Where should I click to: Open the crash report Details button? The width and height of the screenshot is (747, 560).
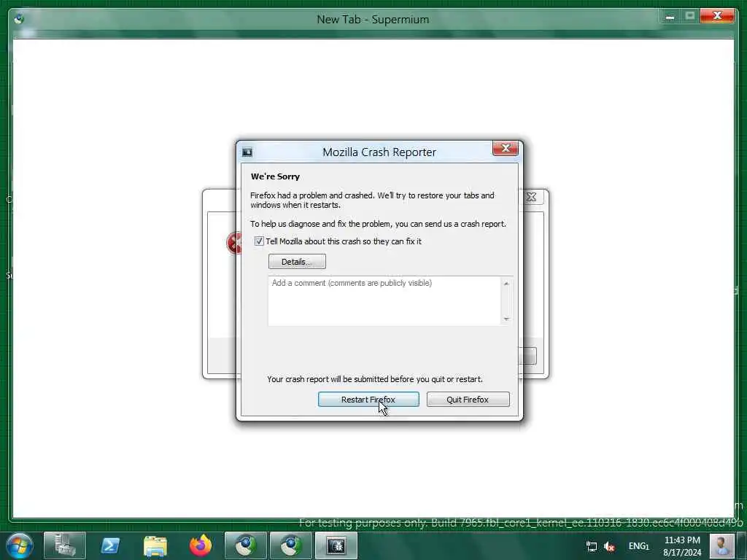point(297,262)
